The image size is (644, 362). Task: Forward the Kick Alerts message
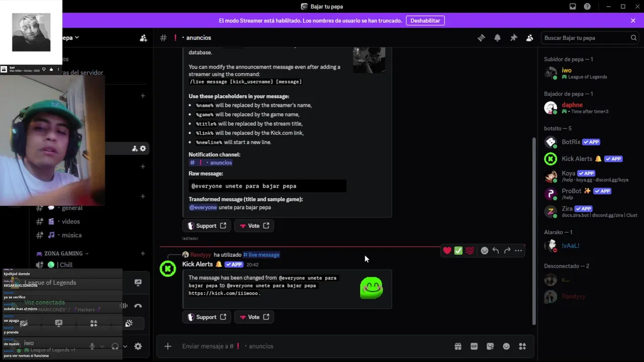click(x=507, y=250)
